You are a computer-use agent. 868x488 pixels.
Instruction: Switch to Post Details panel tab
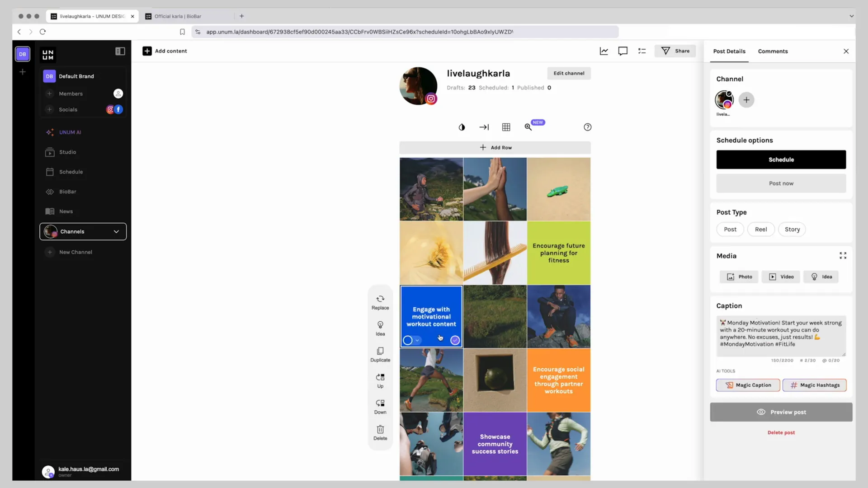730,51
